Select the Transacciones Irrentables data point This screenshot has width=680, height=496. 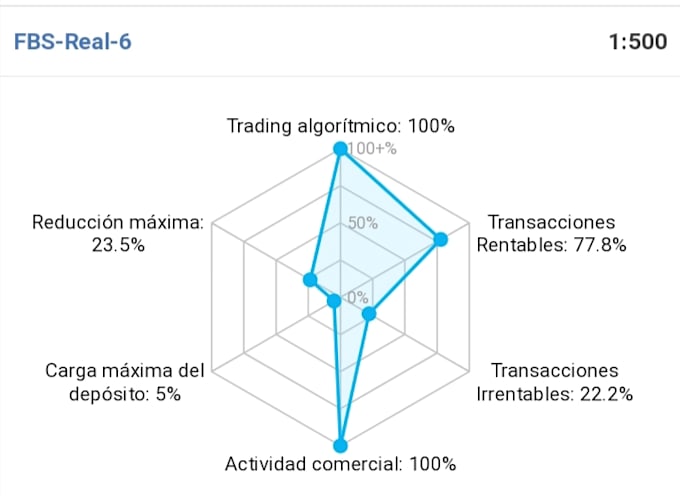coord(369,313)
